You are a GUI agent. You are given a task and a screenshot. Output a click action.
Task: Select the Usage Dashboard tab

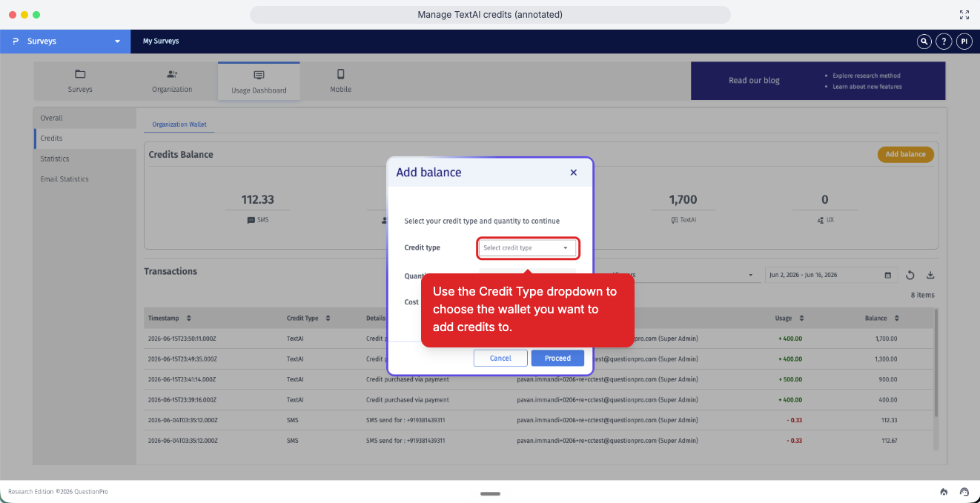click(259, 81)
